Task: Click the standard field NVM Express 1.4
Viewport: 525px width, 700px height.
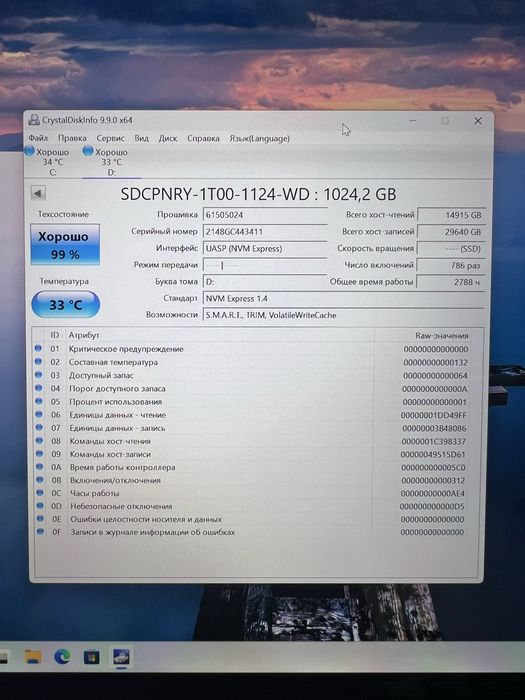Action: pyautogui.click(x=343, y=298)
